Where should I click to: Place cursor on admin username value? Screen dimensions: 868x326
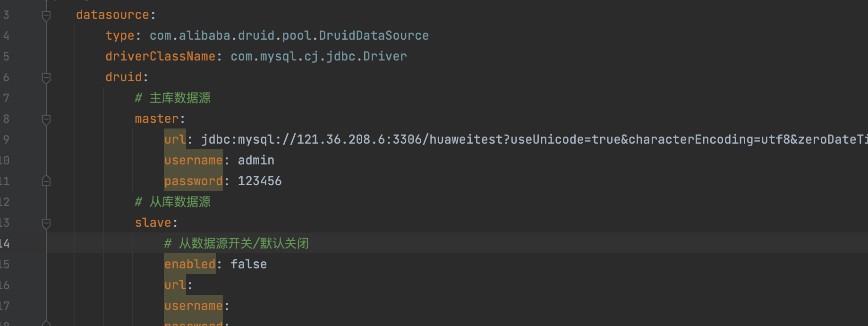[256, 160]
